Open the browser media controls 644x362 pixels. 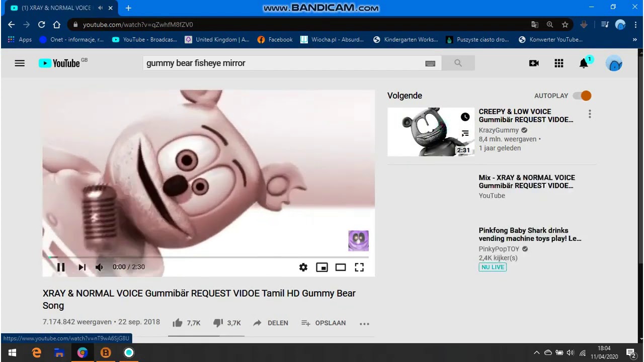(605, 25)
